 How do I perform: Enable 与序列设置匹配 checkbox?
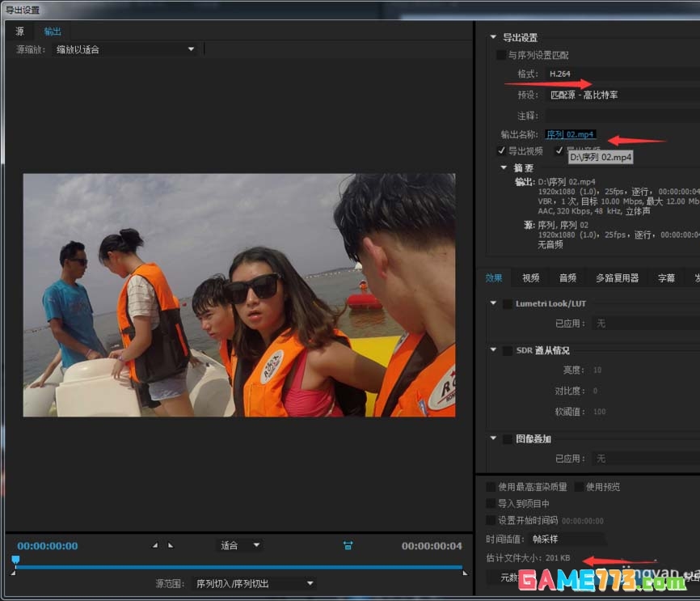tap(501, 55)
